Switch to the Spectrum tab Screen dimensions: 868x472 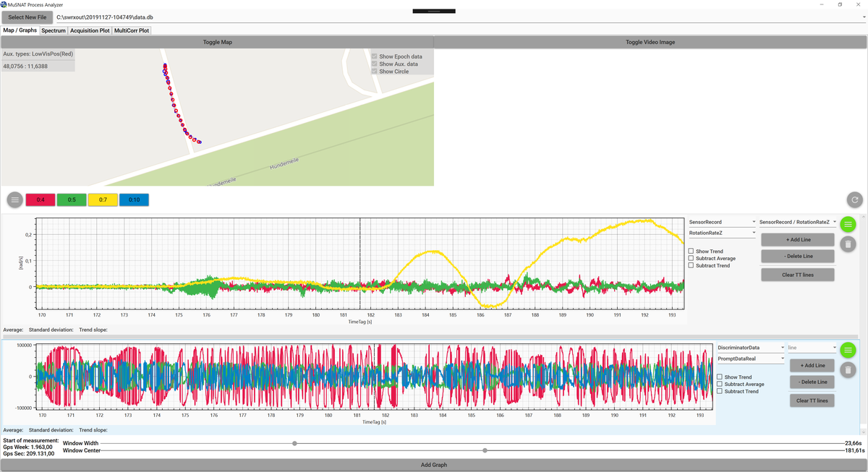tap(54, 30)
